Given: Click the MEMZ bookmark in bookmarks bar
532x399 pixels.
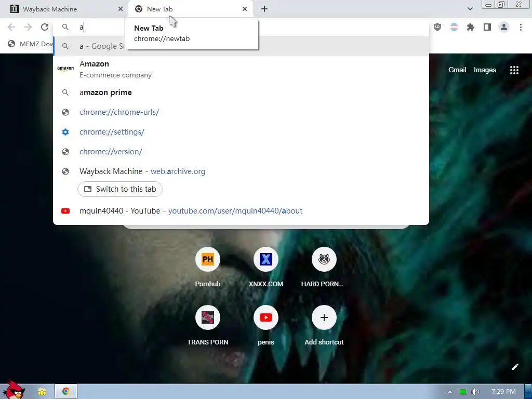Looking at the screenshot, I should 30,44.
